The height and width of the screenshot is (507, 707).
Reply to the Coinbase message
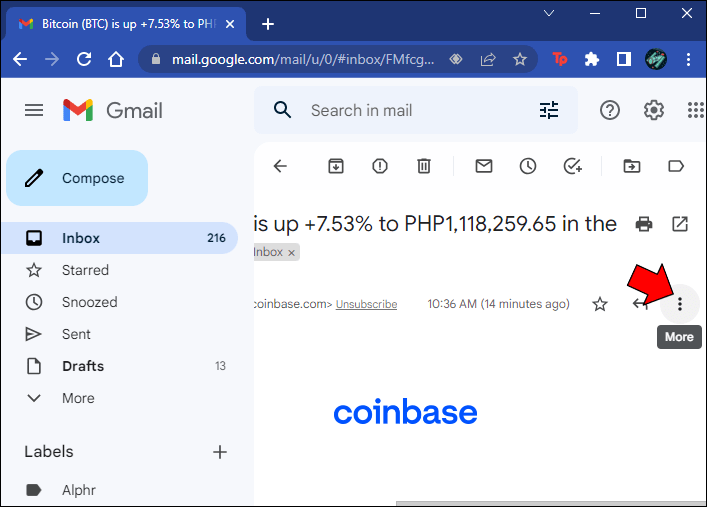[x=641, y=304]
